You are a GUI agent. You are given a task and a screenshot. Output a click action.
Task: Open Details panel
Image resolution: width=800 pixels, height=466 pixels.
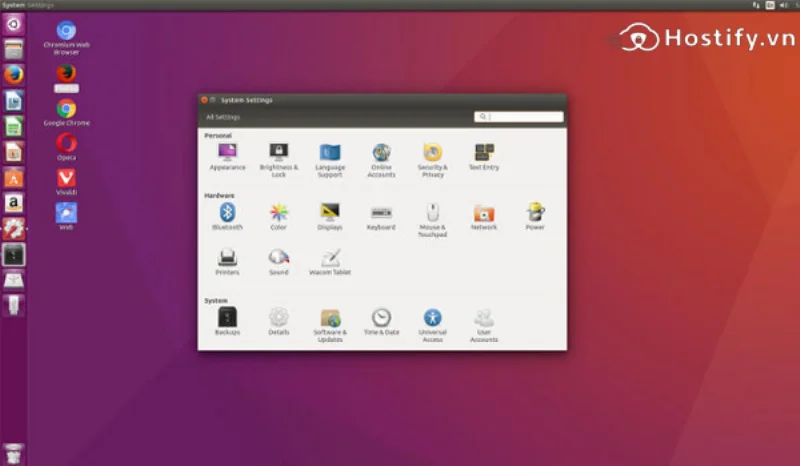point(279,322)
